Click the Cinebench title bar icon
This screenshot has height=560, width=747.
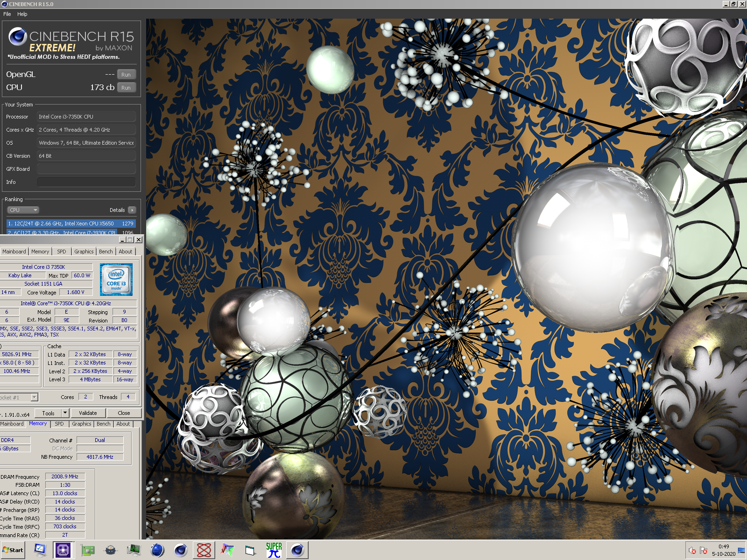click(4, 4)
